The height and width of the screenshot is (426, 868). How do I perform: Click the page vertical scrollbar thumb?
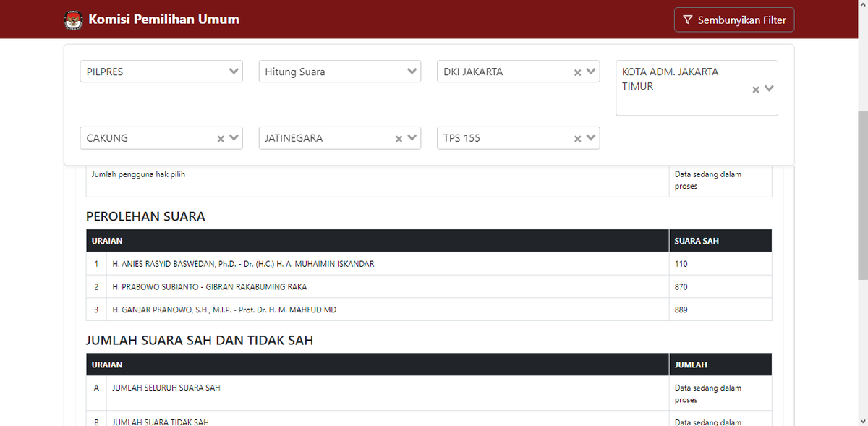coord(862,195)
